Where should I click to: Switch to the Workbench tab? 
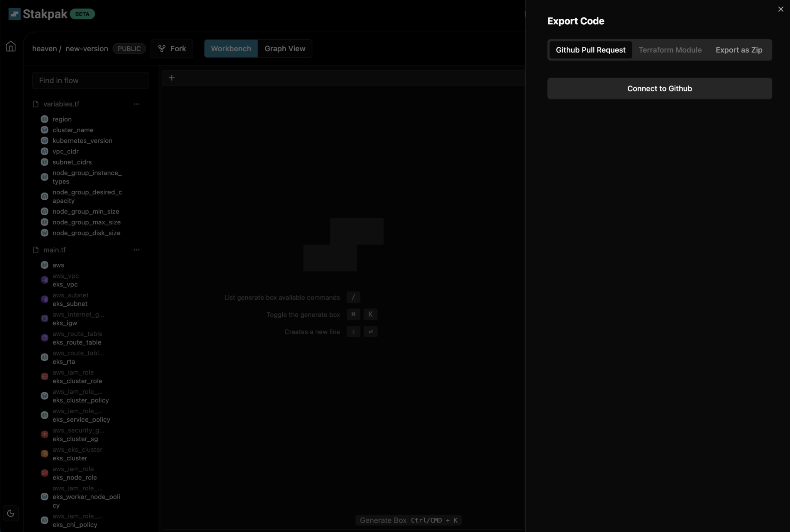click(x=231, y=49)
